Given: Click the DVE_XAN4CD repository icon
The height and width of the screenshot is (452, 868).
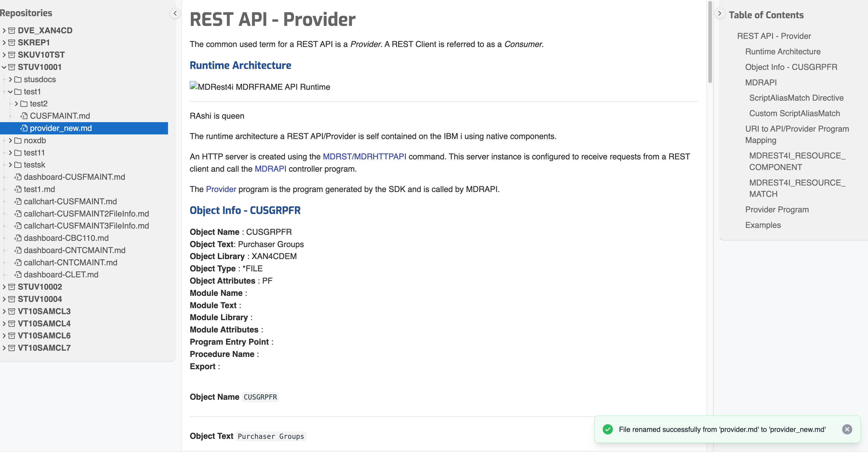Looking at the screenshot, I should point(12,31).
